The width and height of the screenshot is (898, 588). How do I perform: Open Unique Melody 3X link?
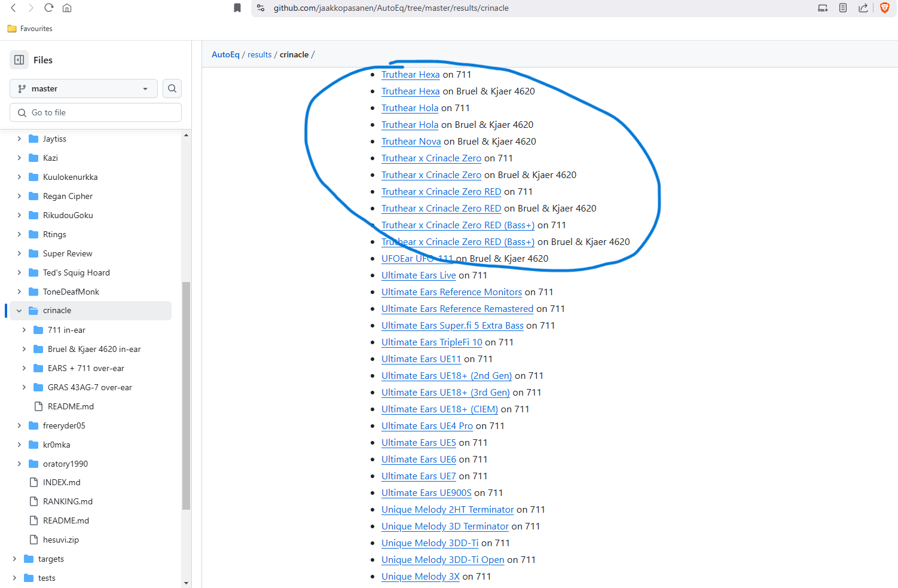click(x=421, y=576)
